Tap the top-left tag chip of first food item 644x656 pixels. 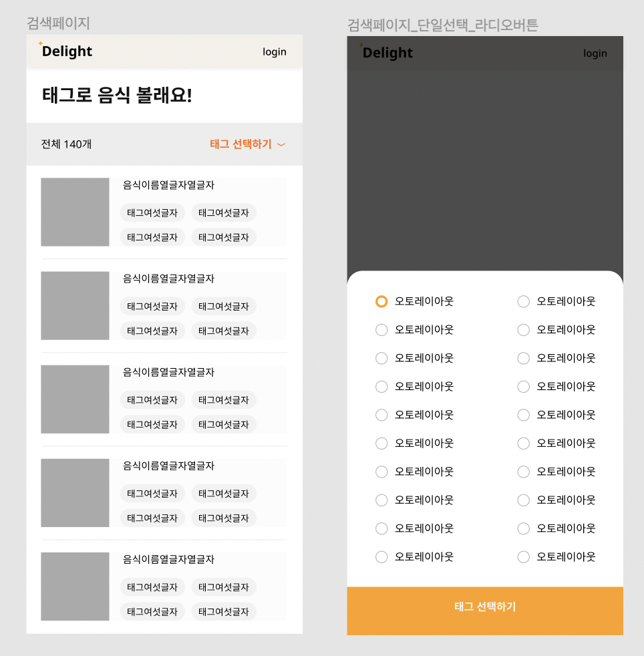tap(152, 213)
